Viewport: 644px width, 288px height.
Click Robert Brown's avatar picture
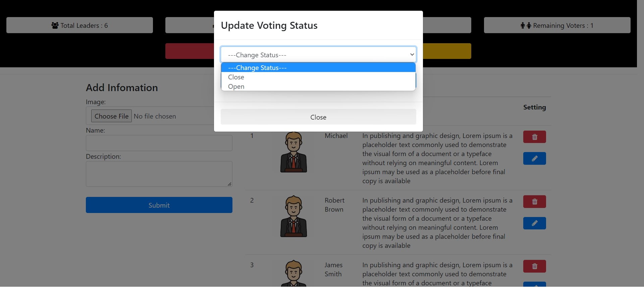[293, 217]
